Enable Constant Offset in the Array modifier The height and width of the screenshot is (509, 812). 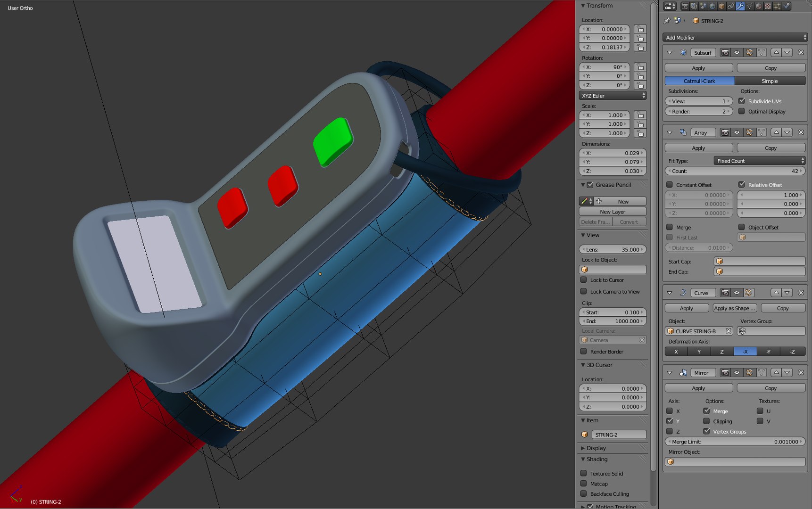[x=670, y=185]
